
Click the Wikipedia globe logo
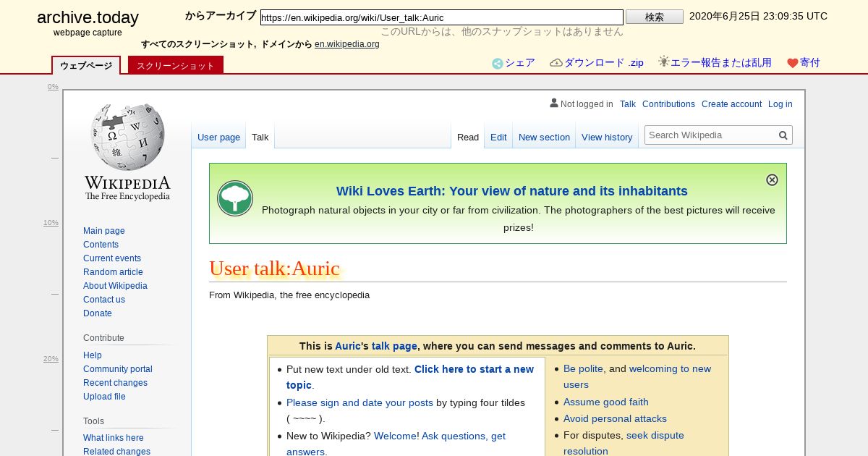tap(127, 138)
